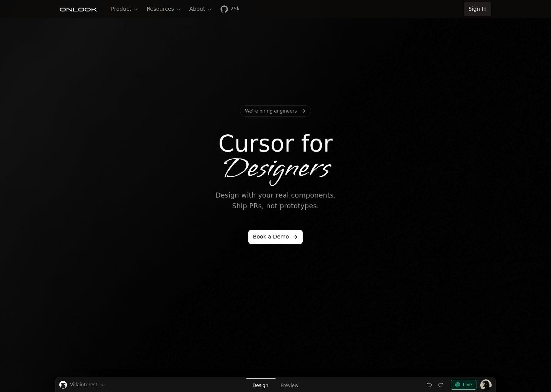This screenshot has height=392, width=551.
Task: Switch to the Design tab
Action: (x=260, y=385)
